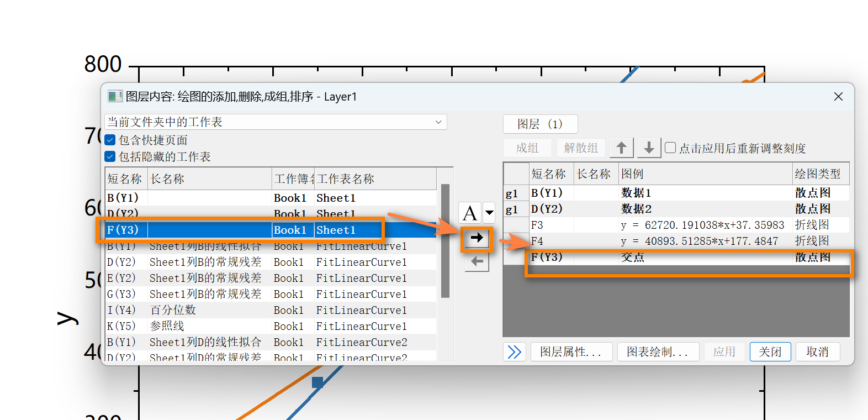Click the dialog title bar icon
868x420 pixels.
coord(115,97)
